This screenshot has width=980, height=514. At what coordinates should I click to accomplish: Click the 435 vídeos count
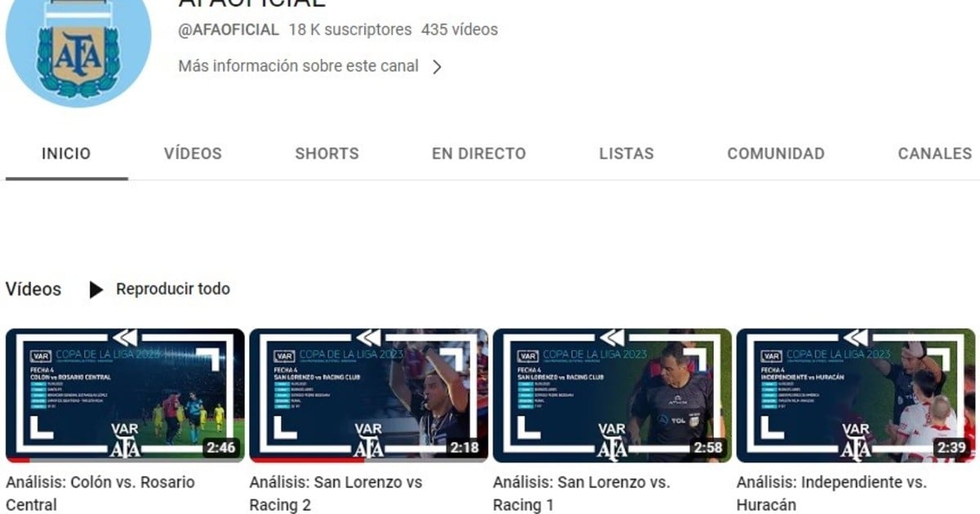pos(460,30)
